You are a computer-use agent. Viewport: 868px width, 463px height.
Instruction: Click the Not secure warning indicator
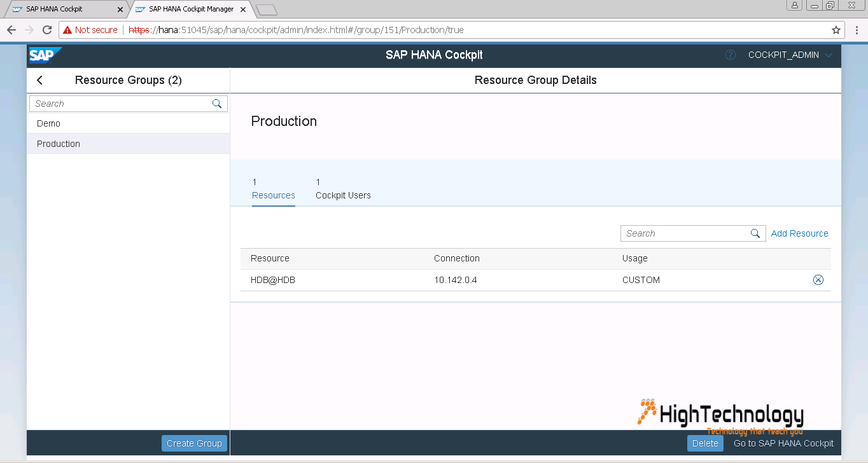90,30
